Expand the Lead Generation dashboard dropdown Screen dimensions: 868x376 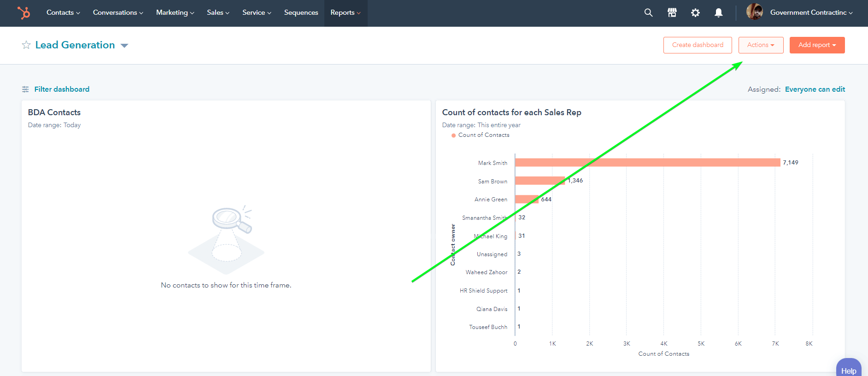124,46
